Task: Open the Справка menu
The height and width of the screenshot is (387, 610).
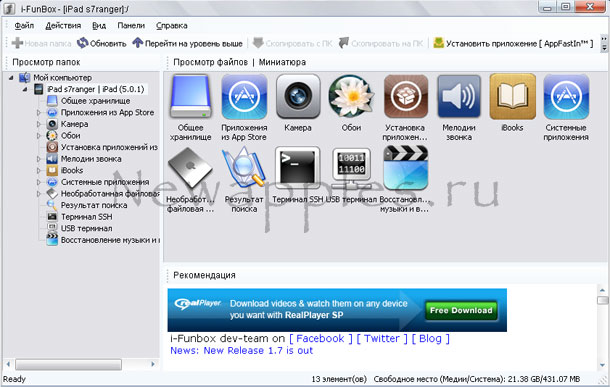Action: (172, 26)
